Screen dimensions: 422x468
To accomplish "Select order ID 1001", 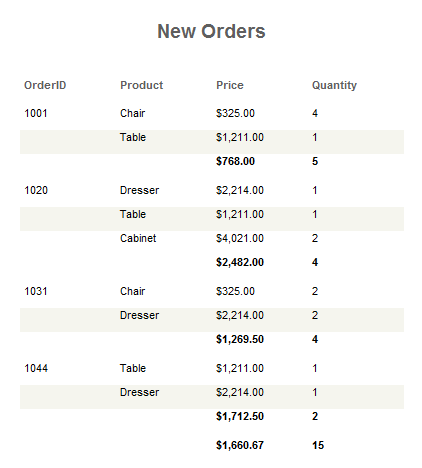I will (36, 113).
